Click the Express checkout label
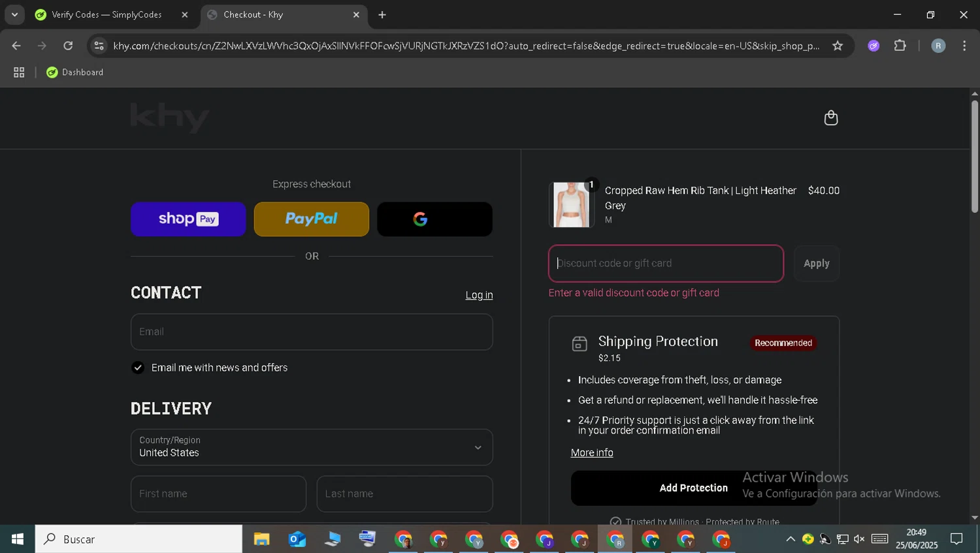 (x=312, y=184)
